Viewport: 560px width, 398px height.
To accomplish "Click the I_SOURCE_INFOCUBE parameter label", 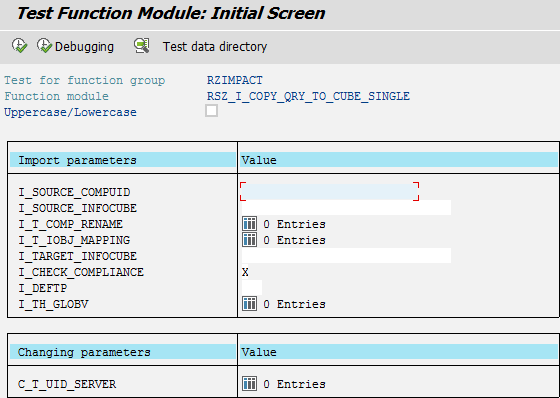I will [78, 208].
